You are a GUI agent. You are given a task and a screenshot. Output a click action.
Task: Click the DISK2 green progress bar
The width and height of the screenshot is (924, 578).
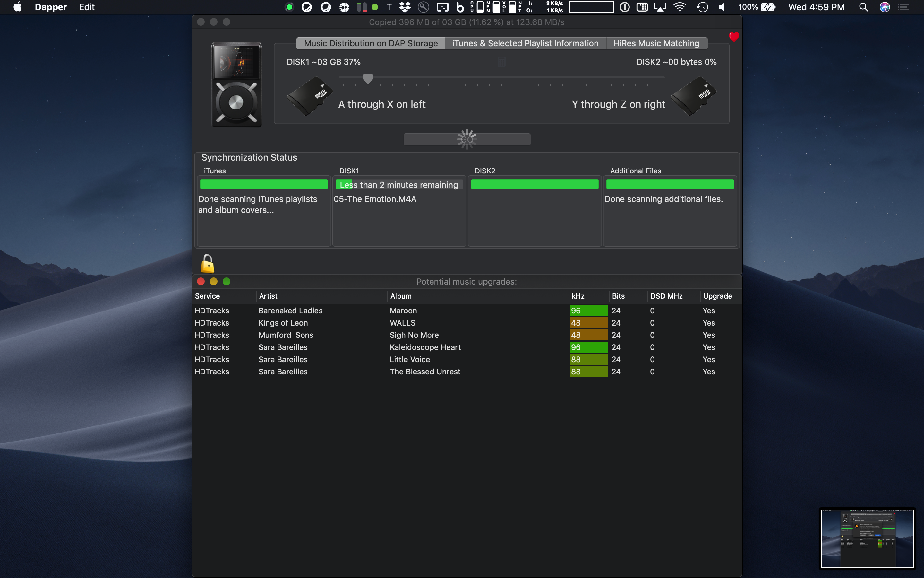(535, 184)
